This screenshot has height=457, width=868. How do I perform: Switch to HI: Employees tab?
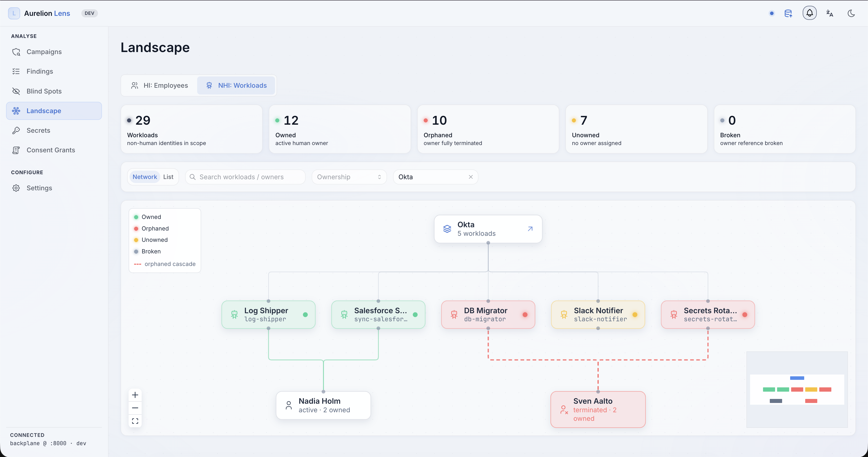pyautogui.click(x=159, y=85)
